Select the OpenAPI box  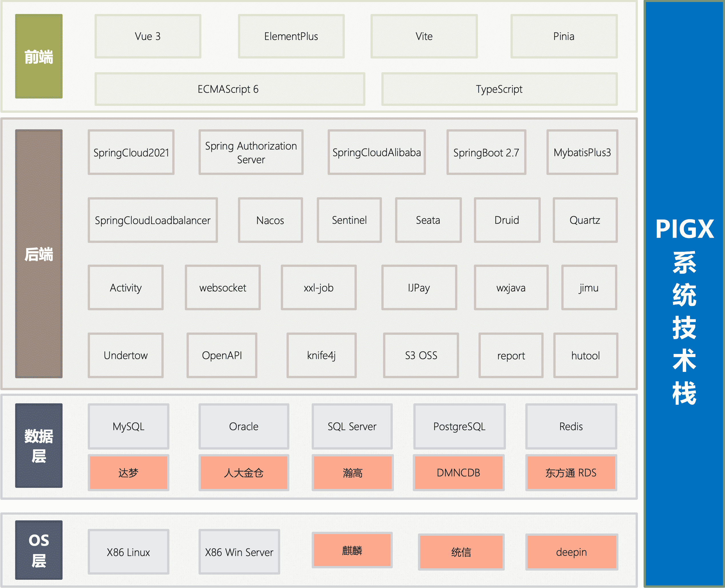(x=222, y=355)
